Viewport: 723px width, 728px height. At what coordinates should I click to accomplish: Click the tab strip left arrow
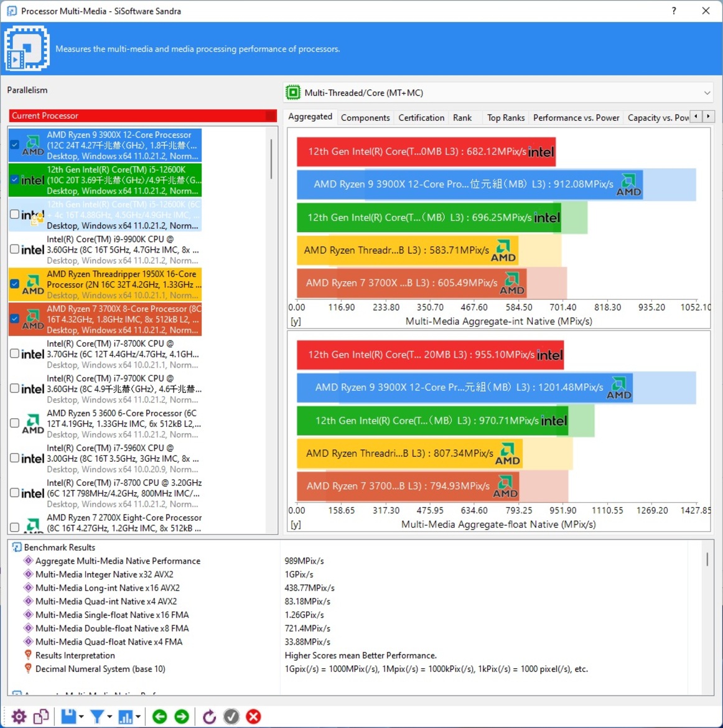(x=696, y=116)
